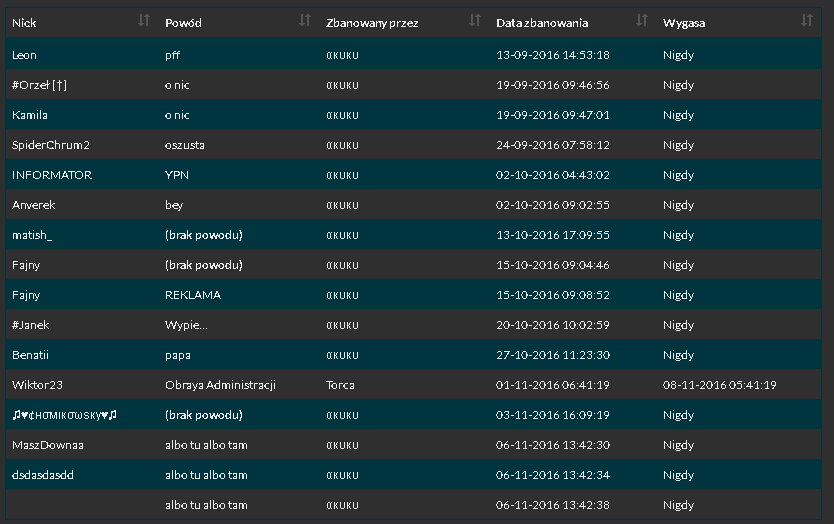
Task: Click ban date 20-10-2016 10:02:59
Action: pyautogui.click(x=553, y=325)
